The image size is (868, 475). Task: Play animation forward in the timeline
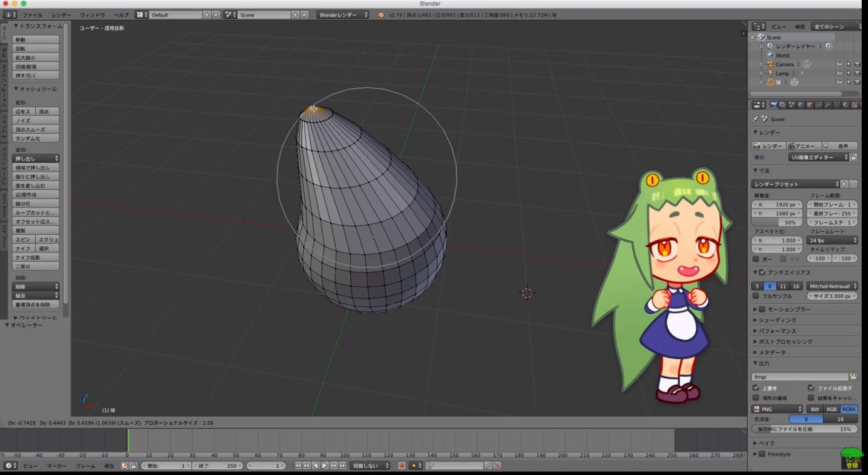click(x=324, y=466)
